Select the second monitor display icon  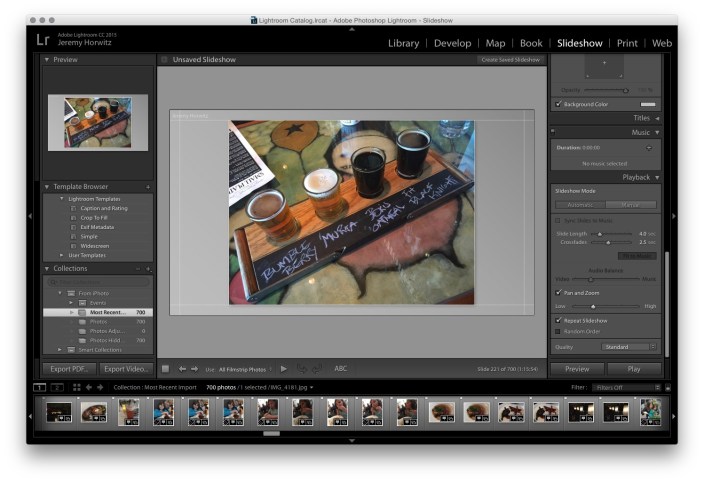pyautogui.click(x=57, y=387)
